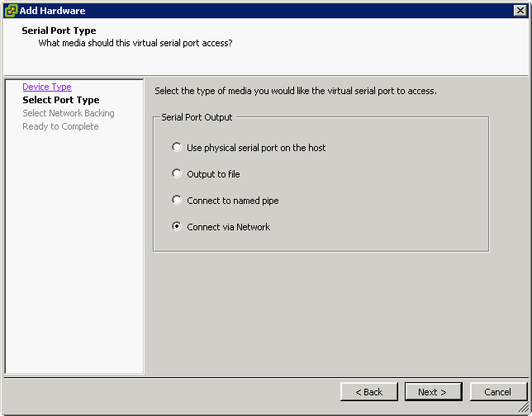
Task: Click the VMware icon in title bar
Action: point(11,11)
